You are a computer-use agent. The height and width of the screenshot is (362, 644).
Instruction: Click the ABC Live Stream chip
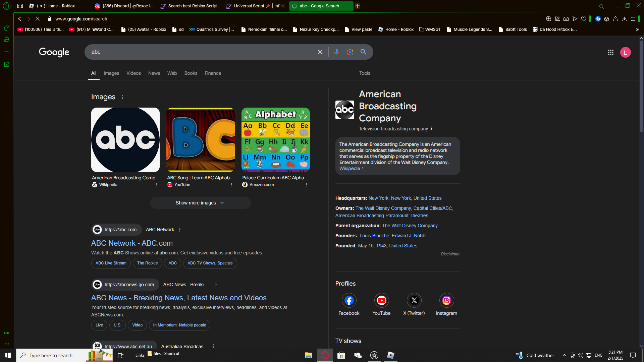pyautogui.click(x=111, y=263)
